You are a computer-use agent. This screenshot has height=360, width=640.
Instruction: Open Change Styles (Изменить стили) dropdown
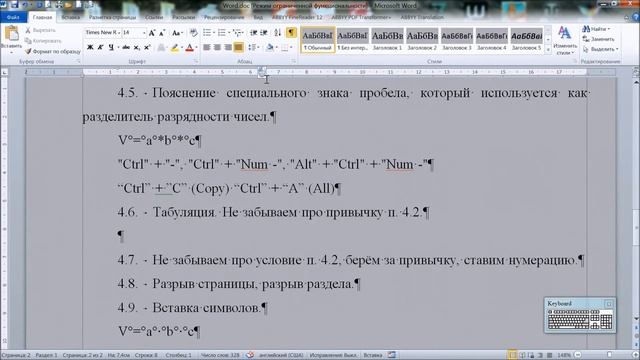click(x=565, y=41)
